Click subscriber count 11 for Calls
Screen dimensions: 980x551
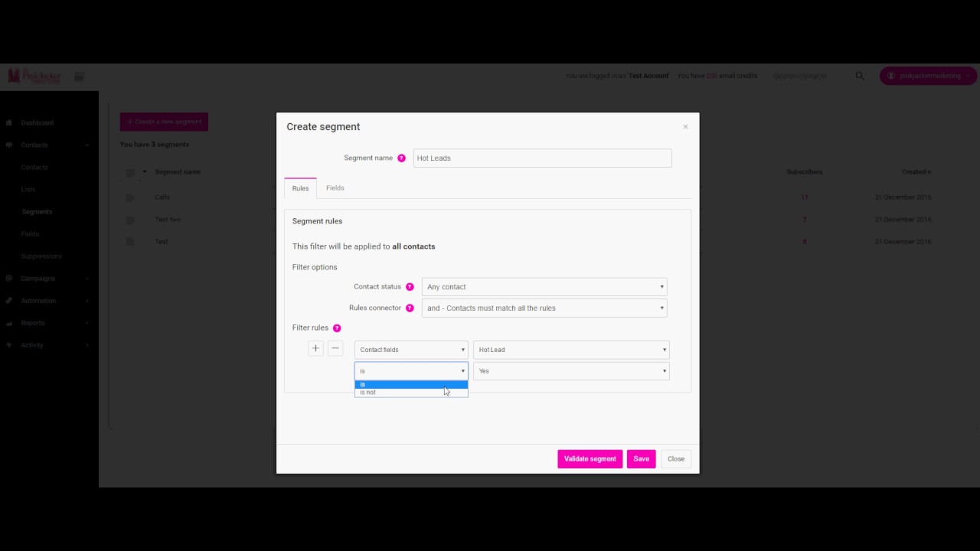(x=805, y=197)
